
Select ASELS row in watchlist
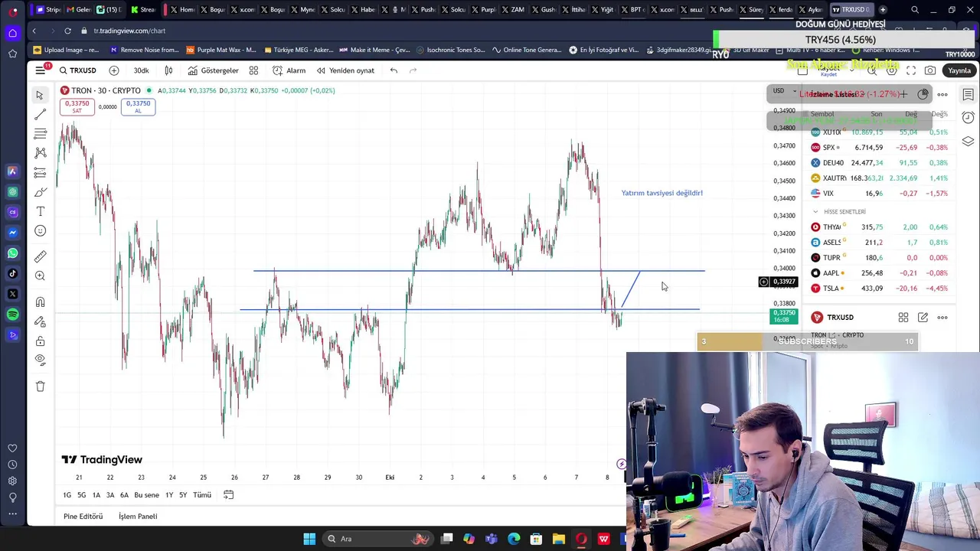[x=880, y=243]
